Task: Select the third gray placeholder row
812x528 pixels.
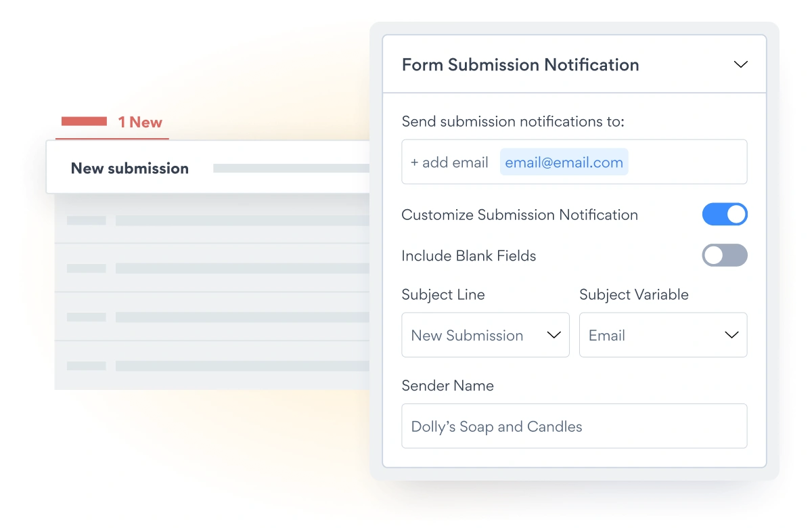Action: coord(217,317)
